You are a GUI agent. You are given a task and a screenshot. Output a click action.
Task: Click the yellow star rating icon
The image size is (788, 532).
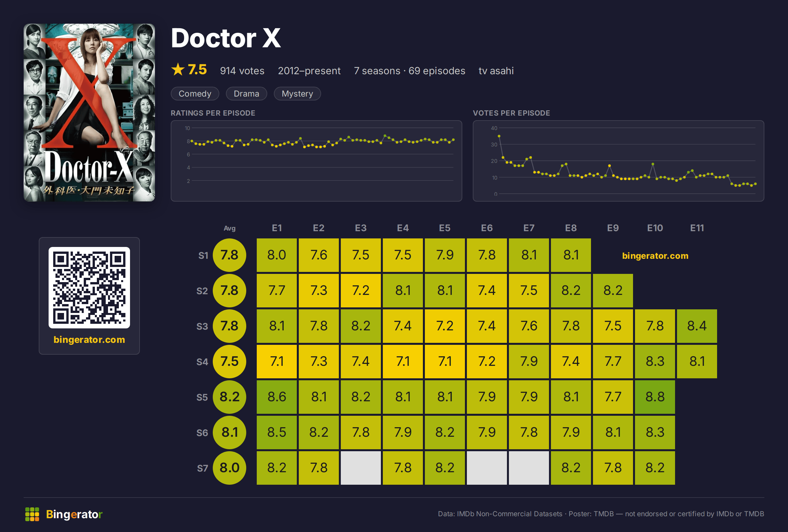pyautogui.click(x=178, y=70)
